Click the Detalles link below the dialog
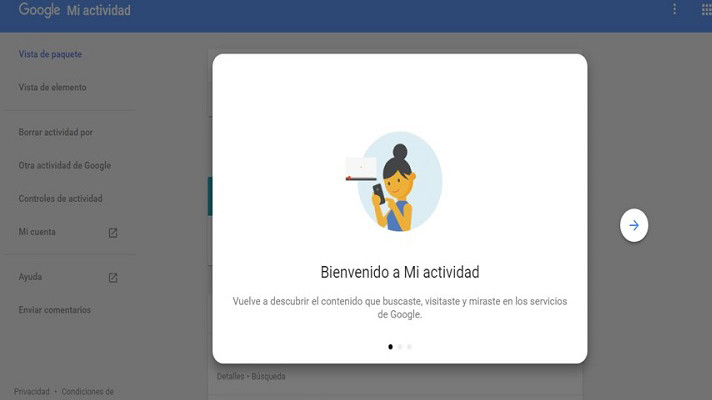Image resolution: width=712 pixels, height=400 pixels. 230,376
